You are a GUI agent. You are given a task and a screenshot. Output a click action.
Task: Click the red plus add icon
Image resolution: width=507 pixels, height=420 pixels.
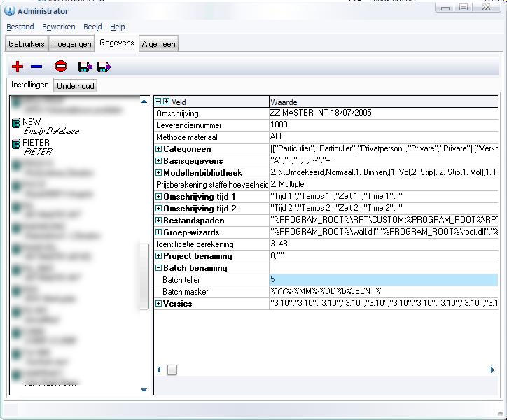click(x=18, y=66)
